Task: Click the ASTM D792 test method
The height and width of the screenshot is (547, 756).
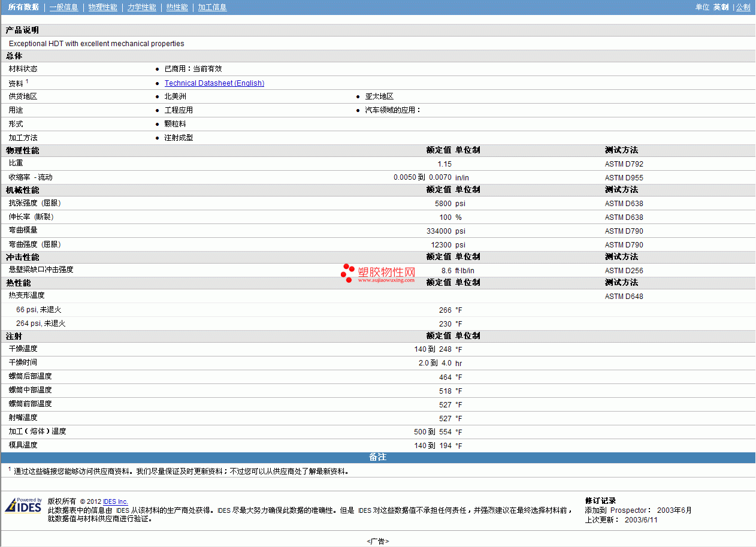Action: 624,164
